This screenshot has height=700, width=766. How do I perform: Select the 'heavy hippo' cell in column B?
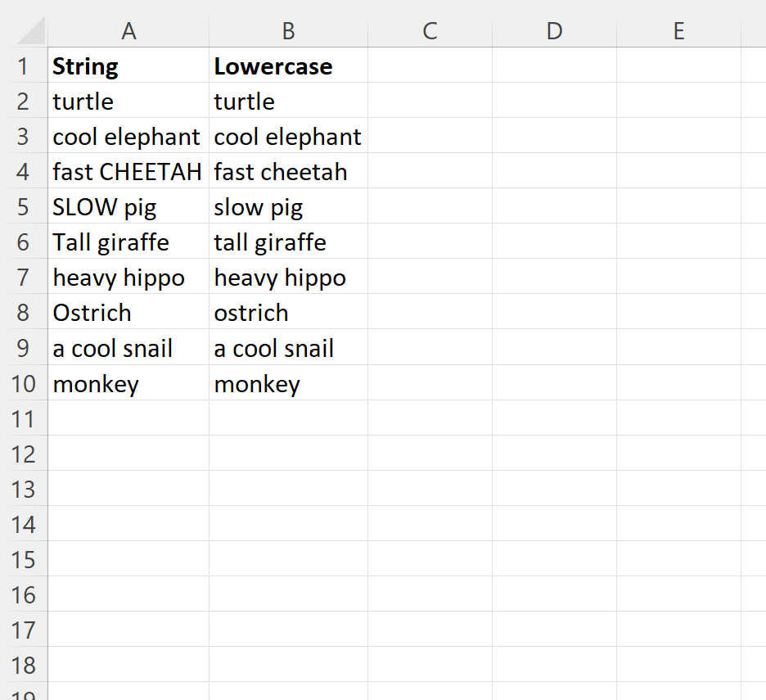(x=288, y=278)
